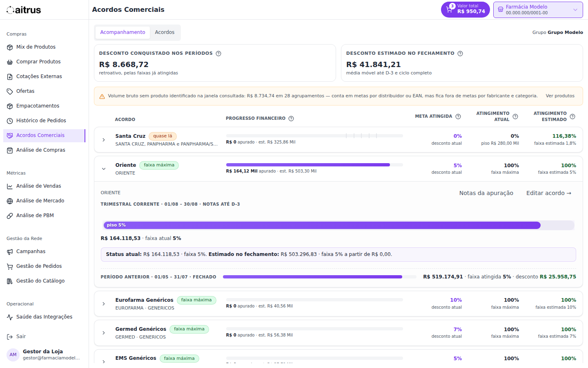Expand the EMS Genéricos row
Screen dimensions: 588x368
104,361
